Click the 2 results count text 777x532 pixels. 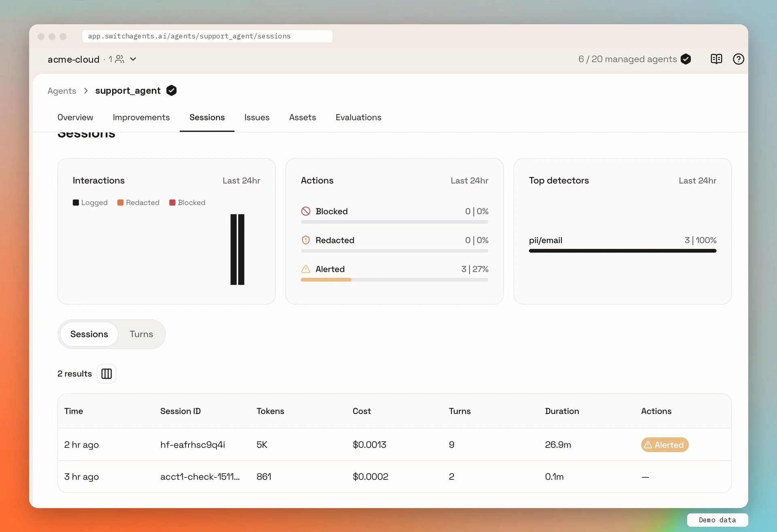tap(74, 373)
